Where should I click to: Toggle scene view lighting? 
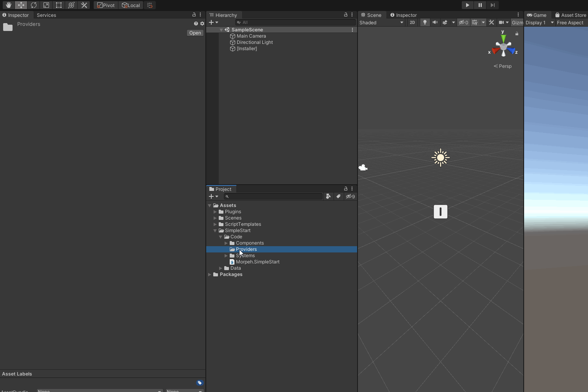[424, 22]
